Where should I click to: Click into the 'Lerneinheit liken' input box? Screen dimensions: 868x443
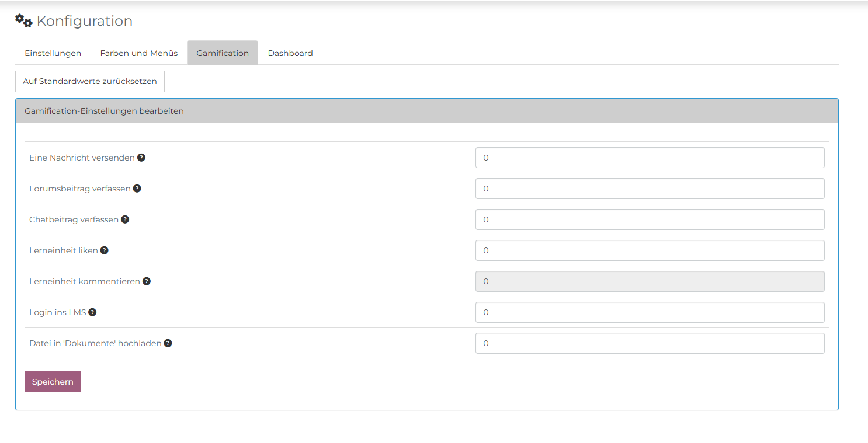[x=650, y=250]
